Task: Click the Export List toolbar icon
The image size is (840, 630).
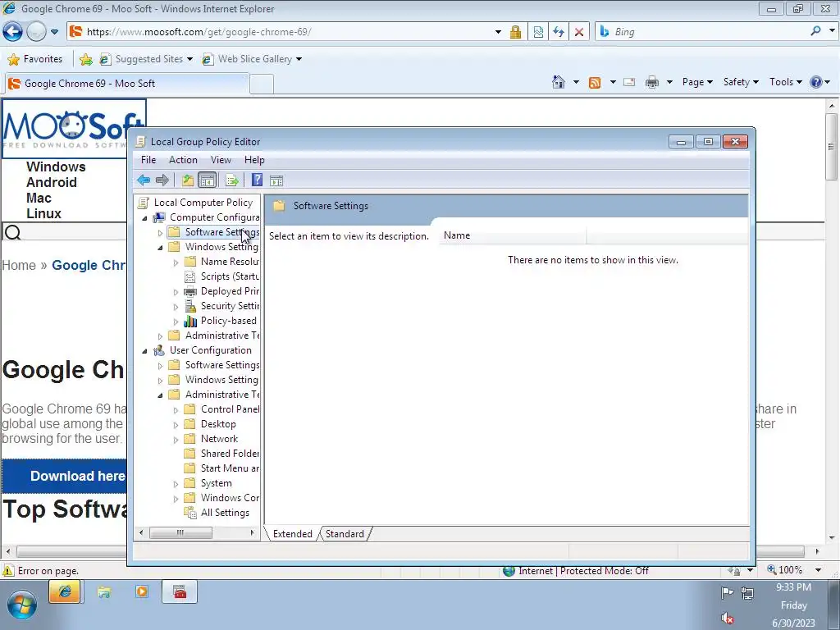Action: point(232,180)
